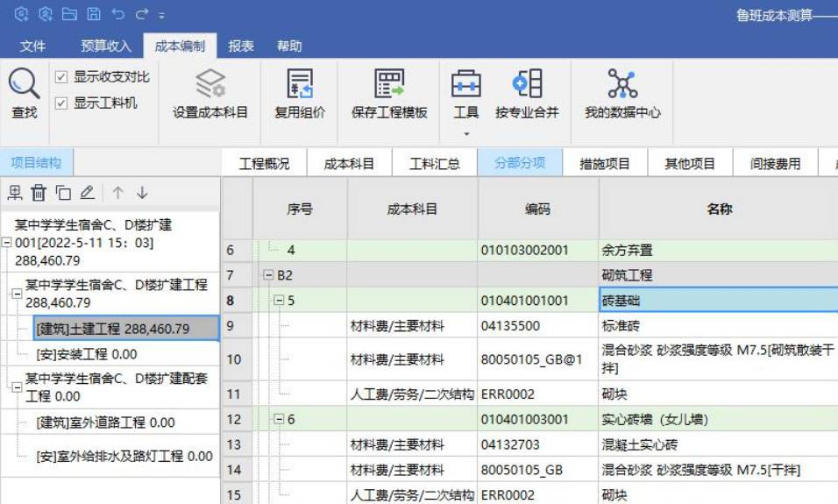Switch to 工程概况 tab

[x=264, y=163]
